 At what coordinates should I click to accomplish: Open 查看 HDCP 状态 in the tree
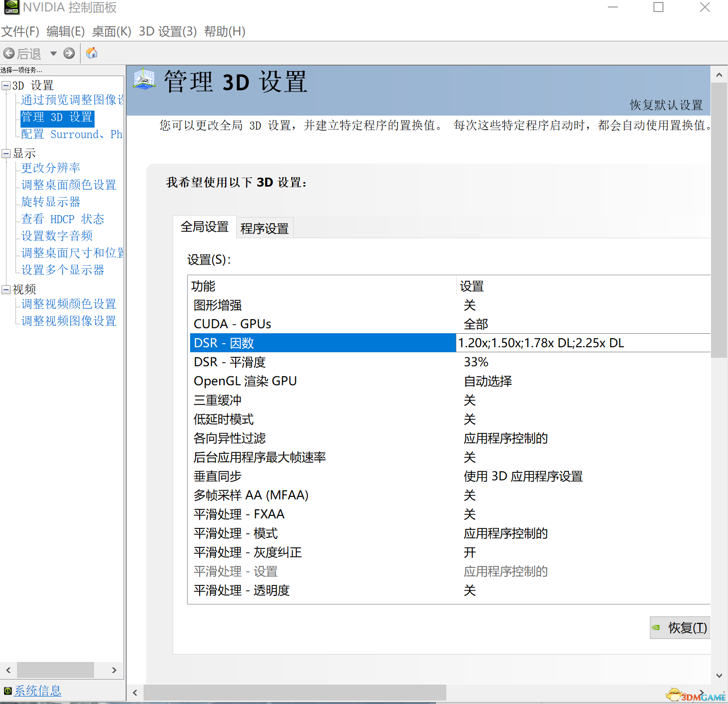[63, 219]
